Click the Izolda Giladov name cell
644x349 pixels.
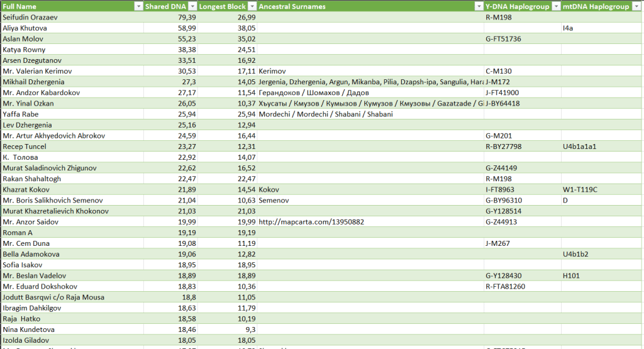[26, 340]
